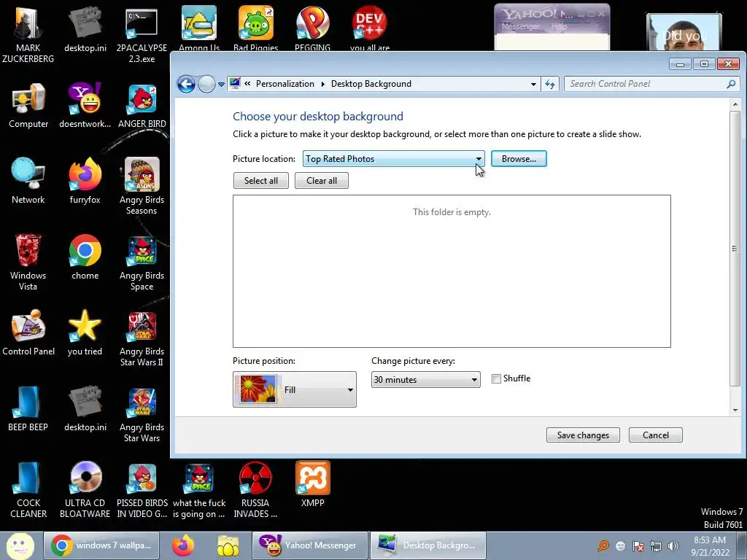Select the XMPP desktop icon
The image size is (747, 560).
312,484
